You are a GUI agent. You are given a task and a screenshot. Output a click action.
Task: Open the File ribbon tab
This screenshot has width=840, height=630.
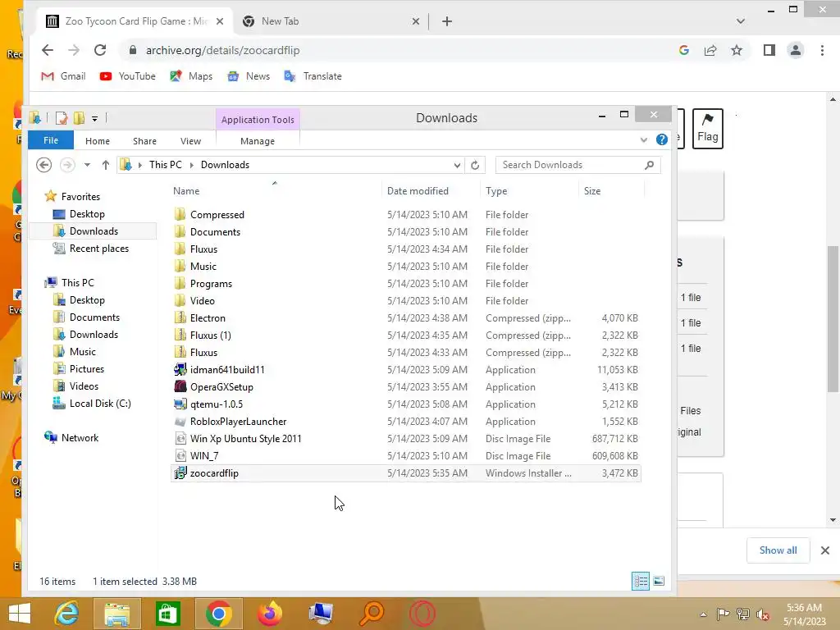[x=51, y=140]
